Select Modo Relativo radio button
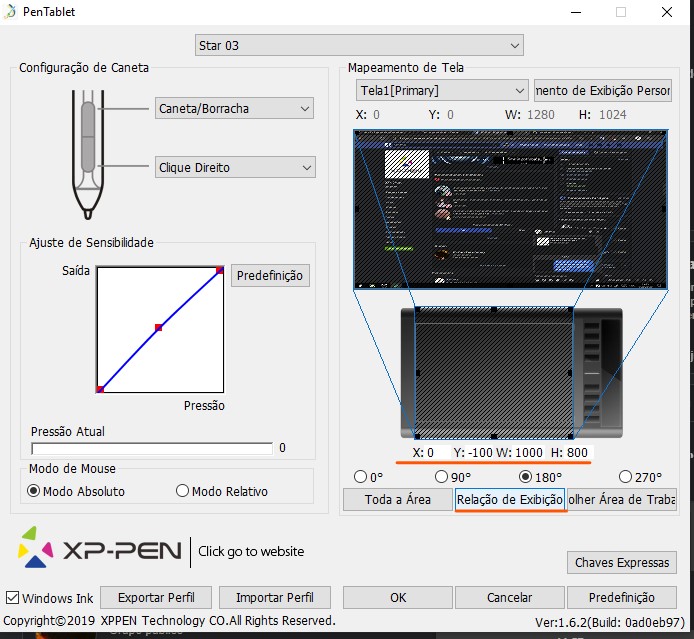The width and height of the screenshot is (694, 639). 182,491
